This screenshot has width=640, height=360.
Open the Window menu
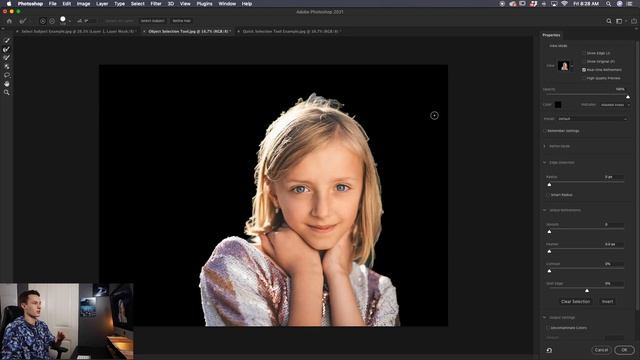(x=227, y=4)
